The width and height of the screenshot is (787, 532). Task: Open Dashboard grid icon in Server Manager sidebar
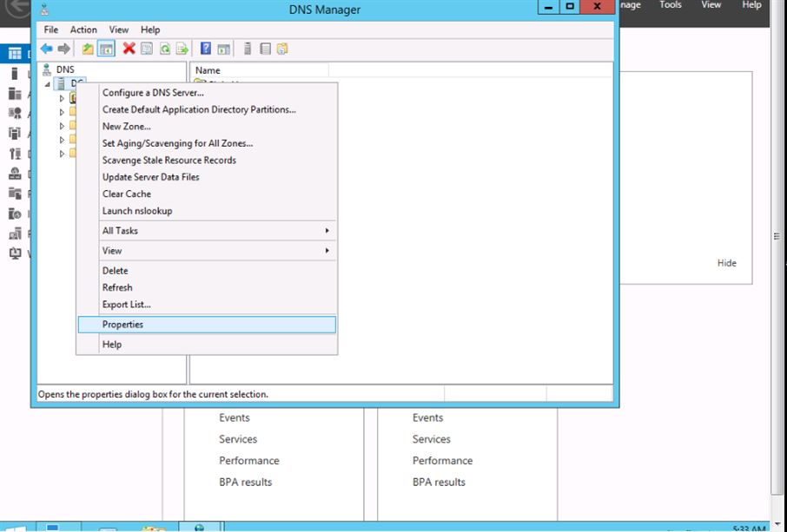15,53
